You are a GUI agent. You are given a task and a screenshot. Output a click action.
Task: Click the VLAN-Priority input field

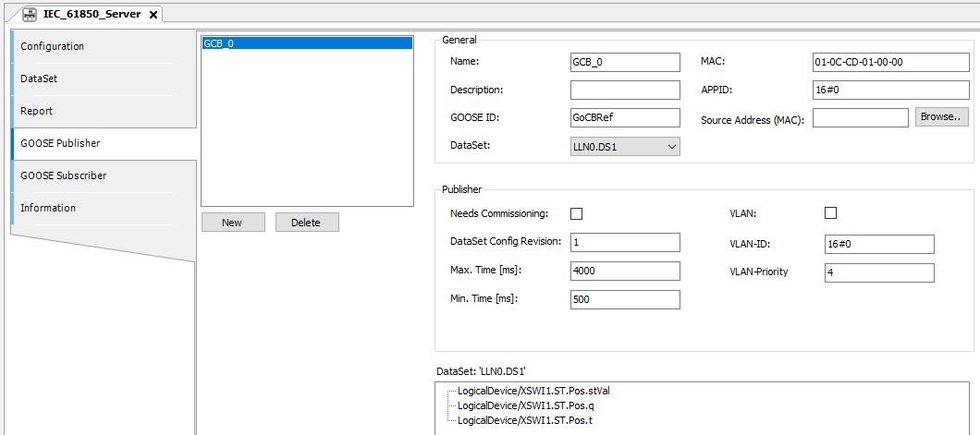[x=878, y=272]
